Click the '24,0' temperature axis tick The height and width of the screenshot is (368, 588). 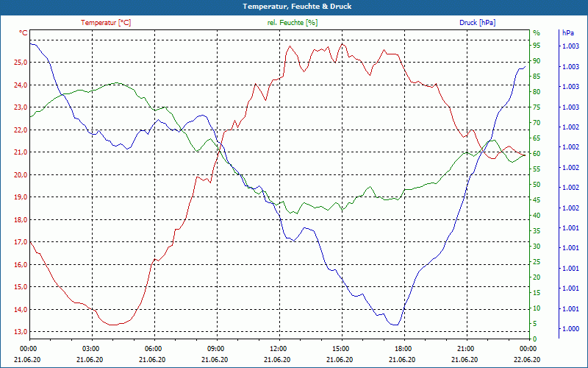(x=21, y=85)
